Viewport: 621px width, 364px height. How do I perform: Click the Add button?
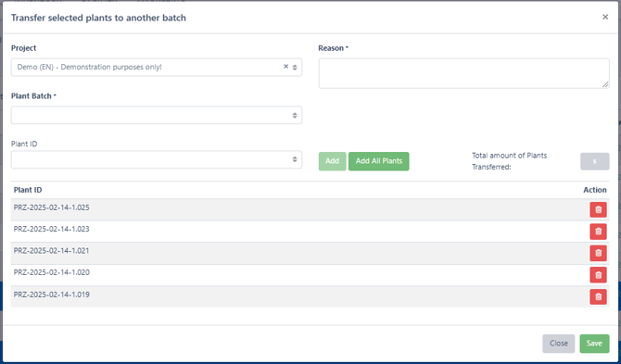tap(333, 161)
